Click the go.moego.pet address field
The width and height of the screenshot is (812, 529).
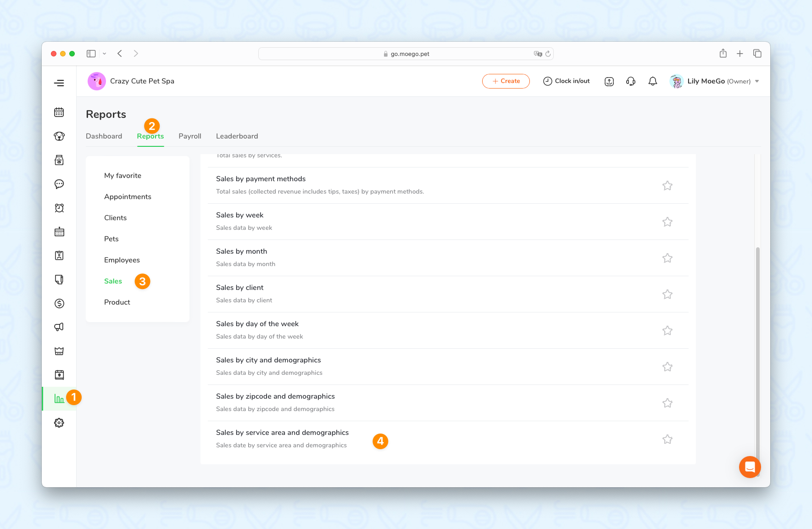tap(406, 54)
